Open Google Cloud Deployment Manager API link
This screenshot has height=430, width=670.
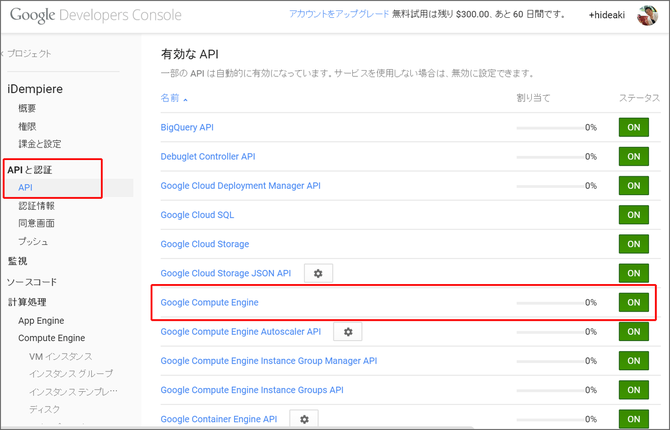tap(241, 186)
